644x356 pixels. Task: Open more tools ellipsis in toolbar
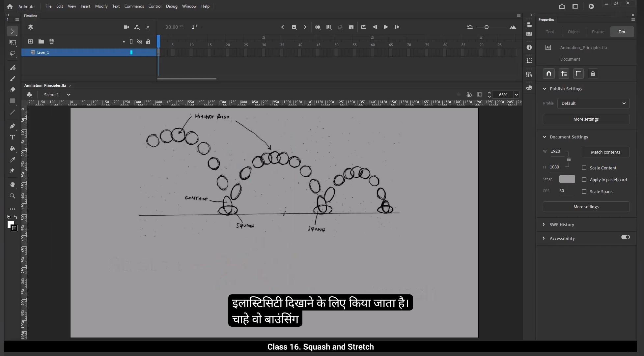[13, 209]
